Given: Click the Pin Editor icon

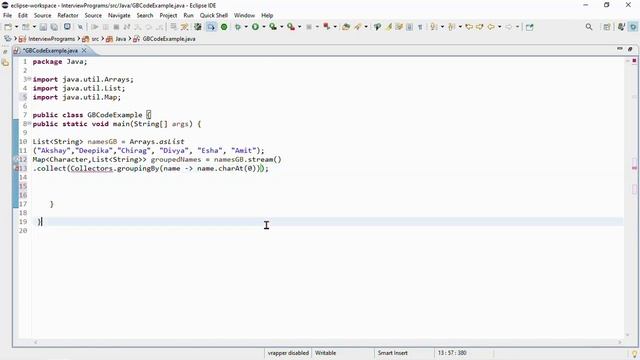Looking at the screenshot, I should pyautogui.click(x=529, y=27).
